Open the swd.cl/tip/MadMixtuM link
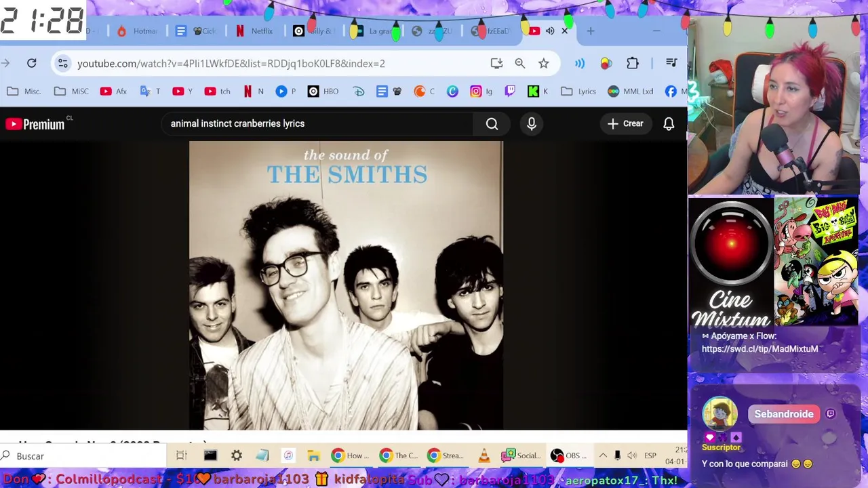 [759, 348]
